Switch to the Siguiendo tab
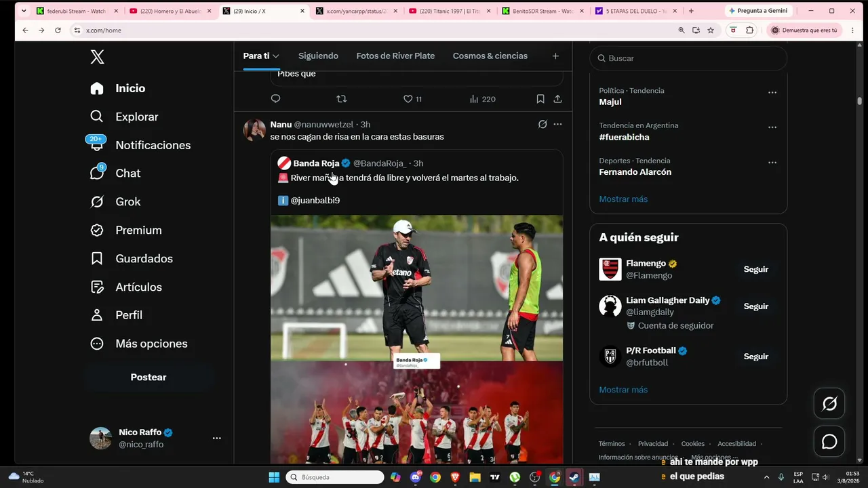The width and height of the screenshot is (868, 488). coord(318,56)
